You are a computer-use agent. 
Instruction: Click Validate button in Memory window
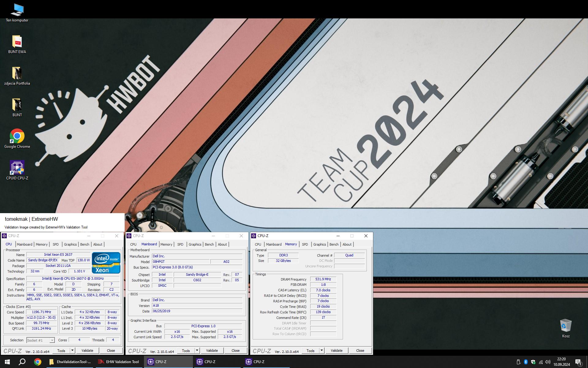337,351
